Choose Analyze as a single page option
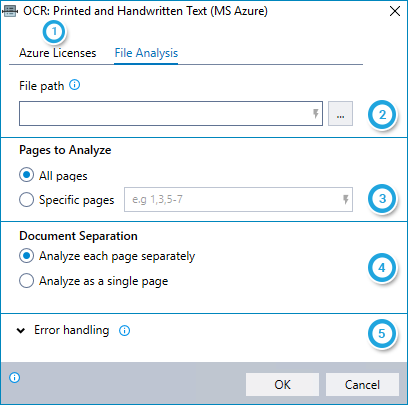The height and width of the screenshot is (405, 408). coord(26,281)
